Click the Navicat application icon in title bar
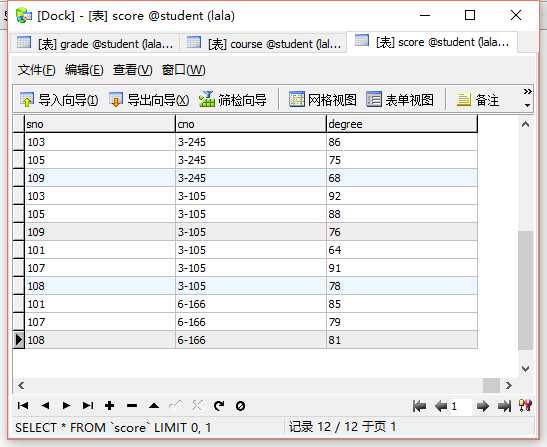This screenshot has width=547, height=447. point(24,16)
